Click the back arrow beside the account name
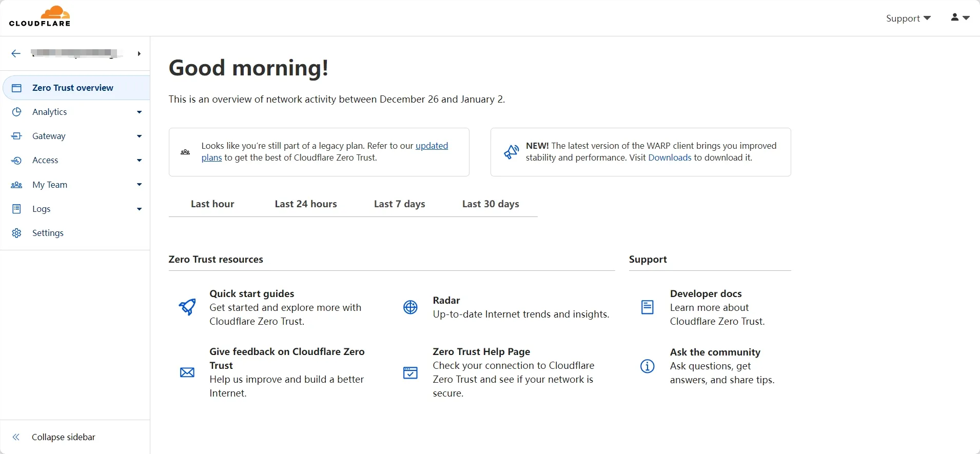Image resolution: width=980 pixels, height=454 pixels. tap(16, 53)
